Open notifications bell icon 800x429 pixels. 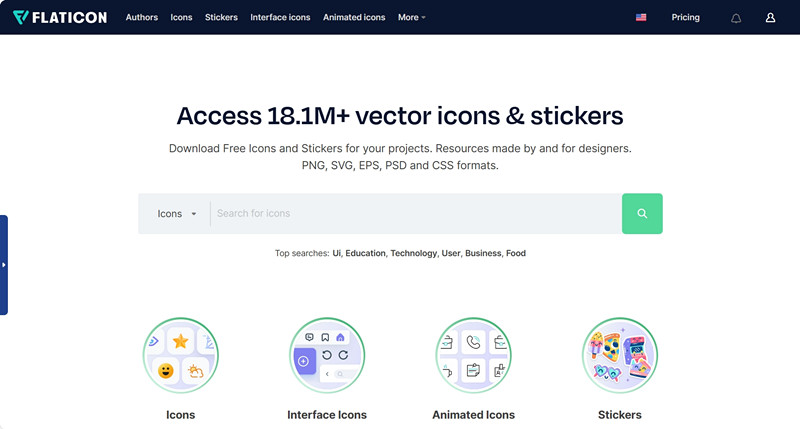[x=736, y=18]
